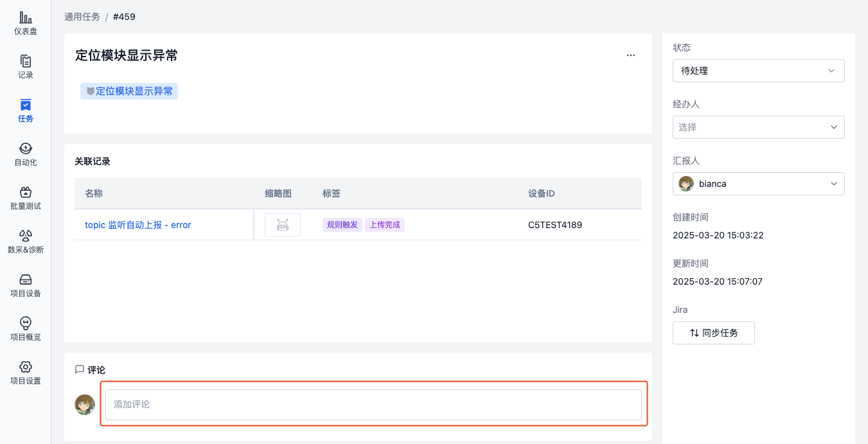Image resolution: width=868 pixels, height=444 pixels.
Task: Click the 同步任务 sync button
Action: click(x=714, y=333)
